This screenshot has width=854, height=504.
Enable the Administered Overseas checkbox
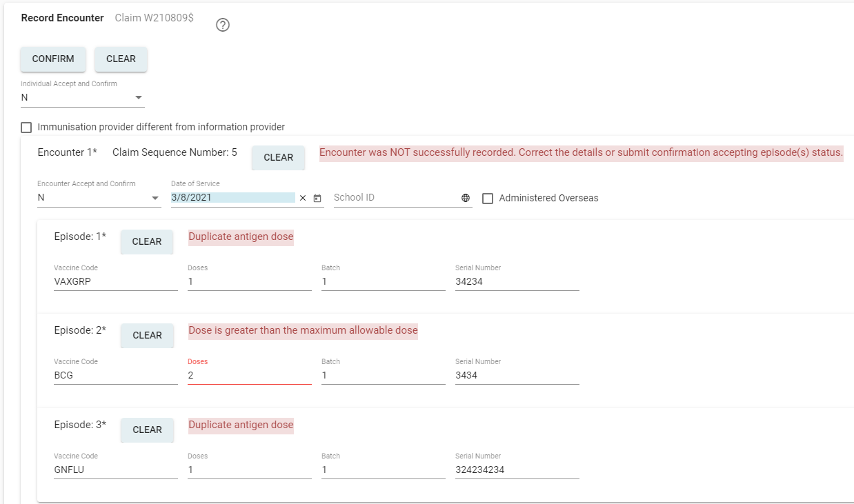pos(488,199)
